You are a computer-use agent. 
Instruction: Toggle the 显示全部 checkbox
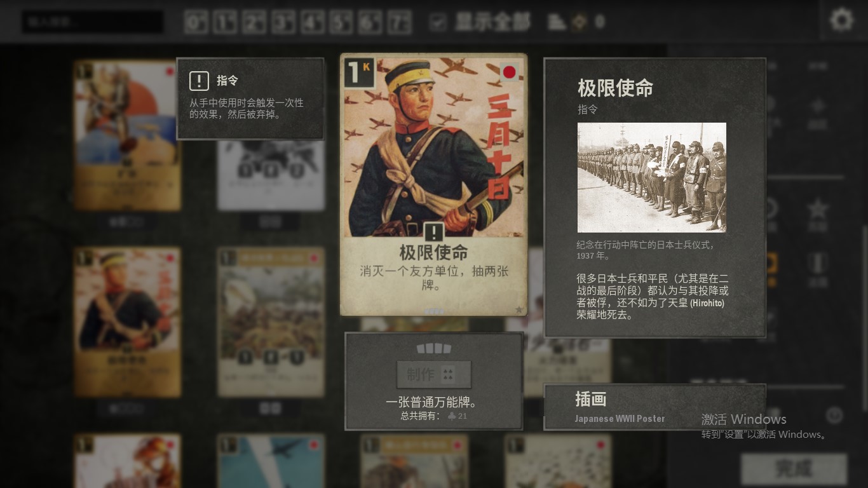coord(438,22)
